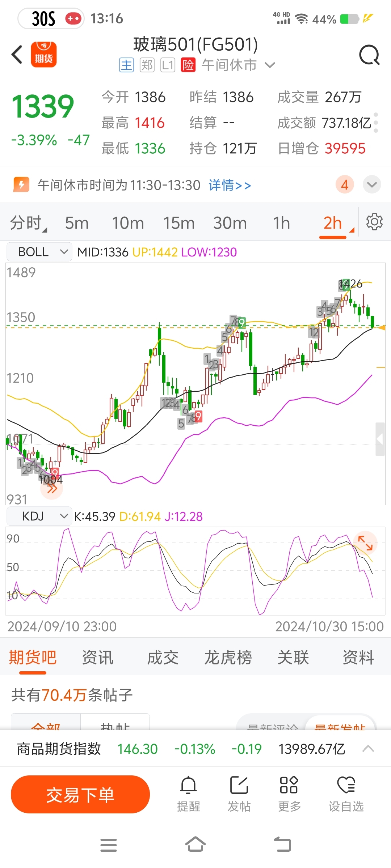
Task: Expand the notification banner chevron
Action: coord(372,185)
